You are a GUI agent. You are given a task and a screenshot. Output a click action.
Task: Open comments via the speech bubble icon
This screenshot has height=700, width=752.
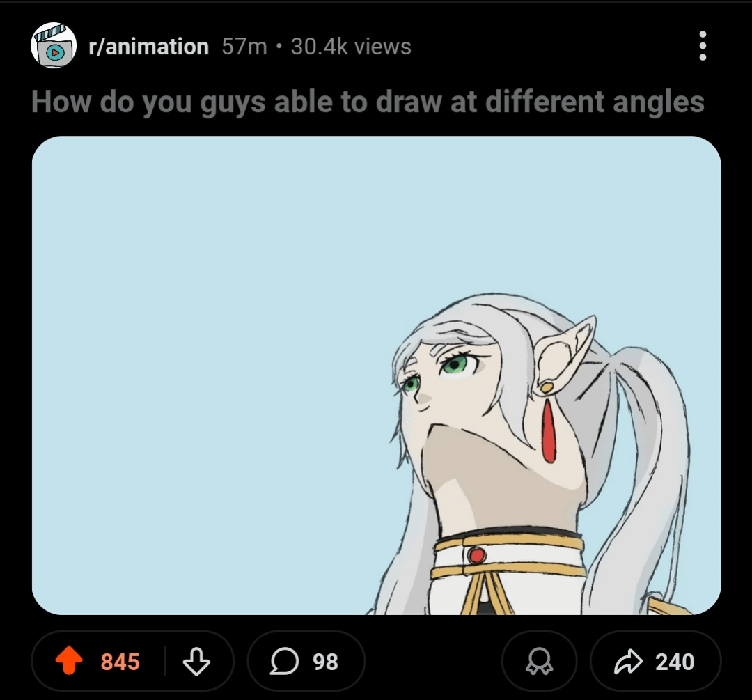(x=284, y=661)
